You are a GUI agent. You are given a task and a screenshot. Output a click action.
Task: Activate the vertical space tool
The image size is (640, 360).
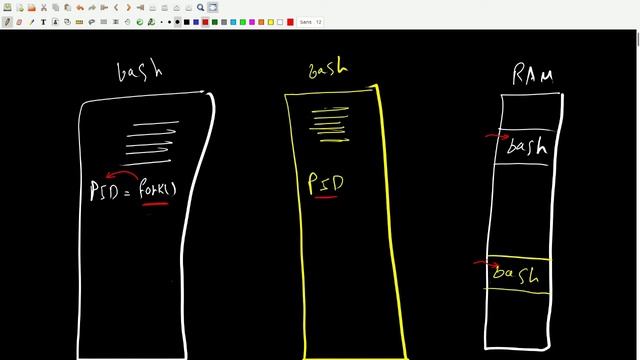pos(116,22)
